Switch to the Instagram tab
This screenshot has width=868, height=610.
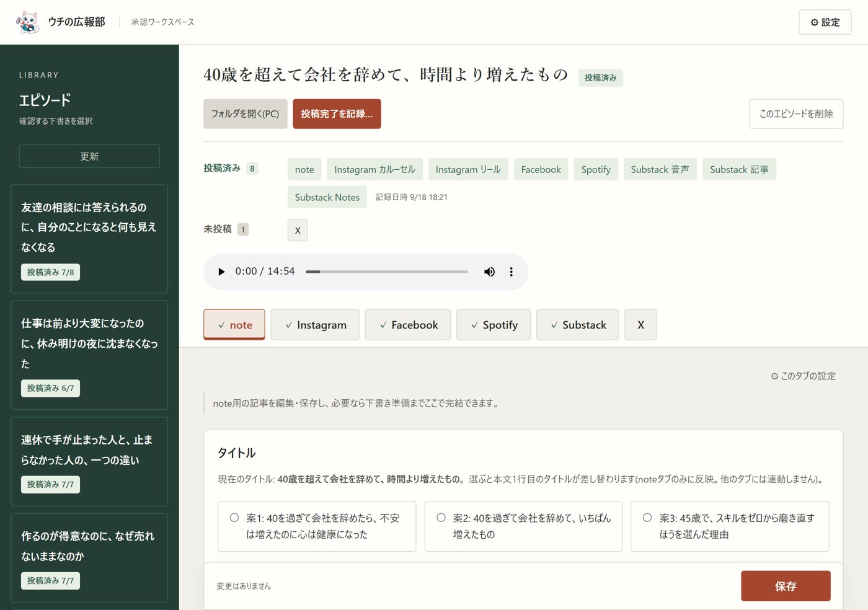[315, 325]
